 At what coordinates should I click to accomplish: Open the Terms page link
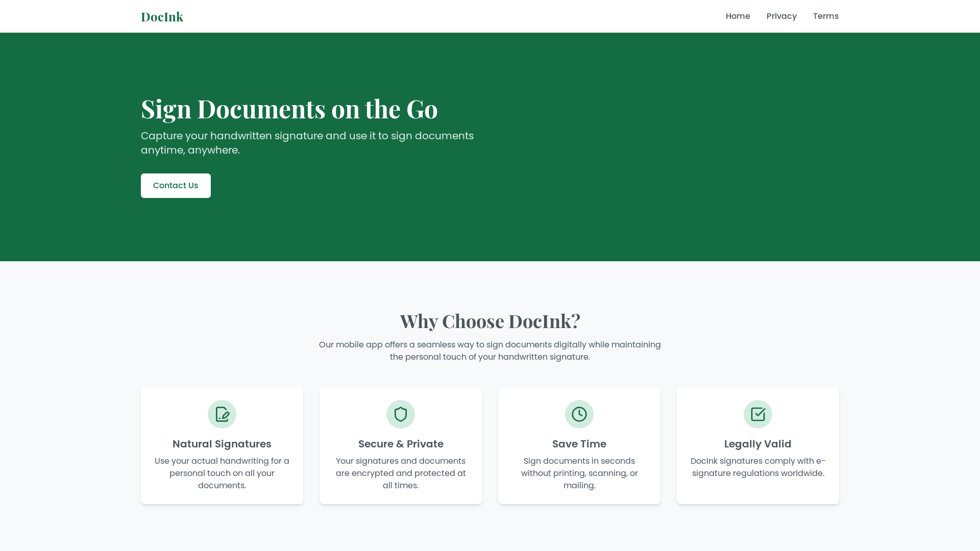tap(826, 16)
